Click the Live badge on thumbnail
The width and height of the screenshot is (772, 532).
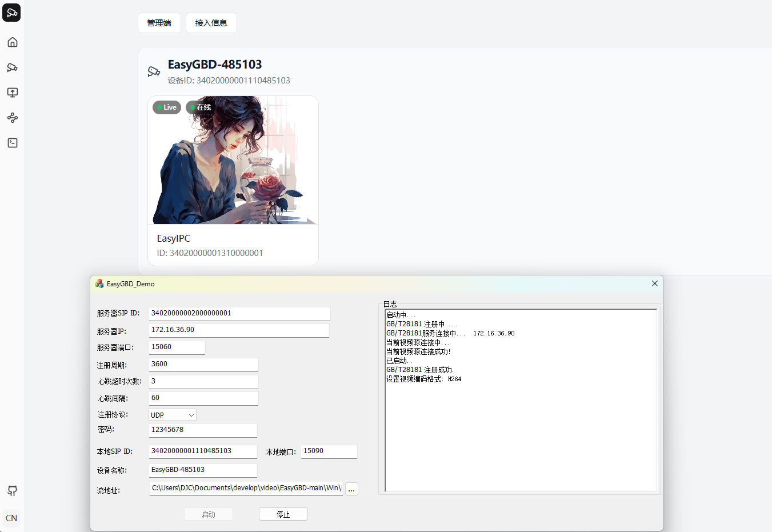coord(167,107)
